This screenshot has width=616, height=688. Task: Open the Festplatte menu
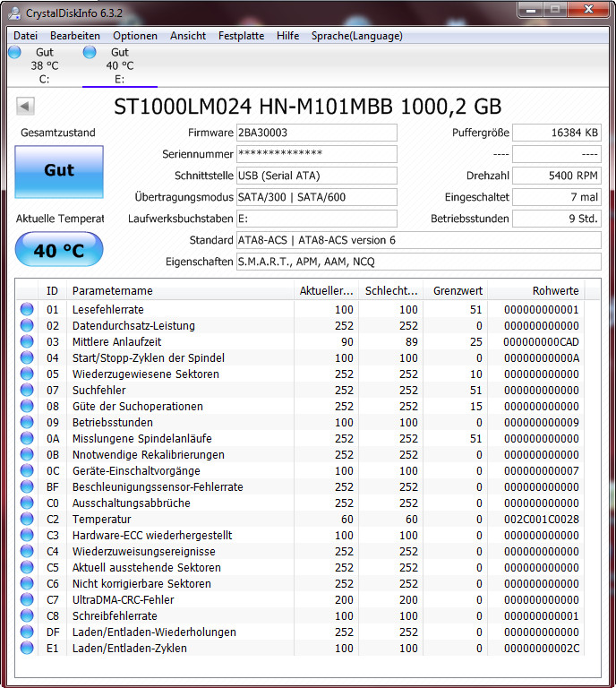[x=241, y=36]
